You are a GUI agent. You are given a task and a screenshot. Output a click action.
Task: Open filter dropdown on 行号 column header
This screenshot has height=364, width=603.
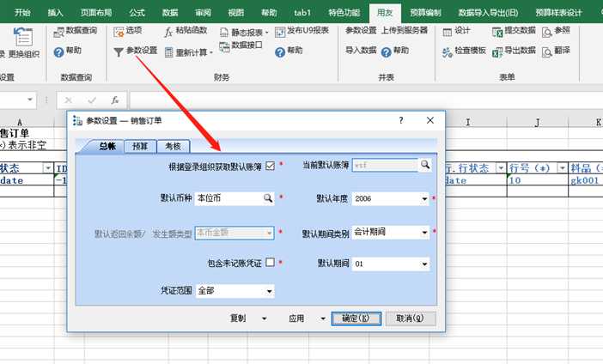(562, 168)
